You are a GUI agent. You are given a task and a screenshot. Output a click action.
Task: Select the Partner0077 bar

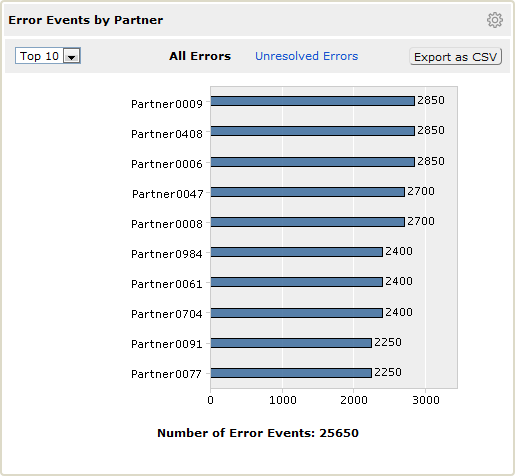(x=291, y=373)
